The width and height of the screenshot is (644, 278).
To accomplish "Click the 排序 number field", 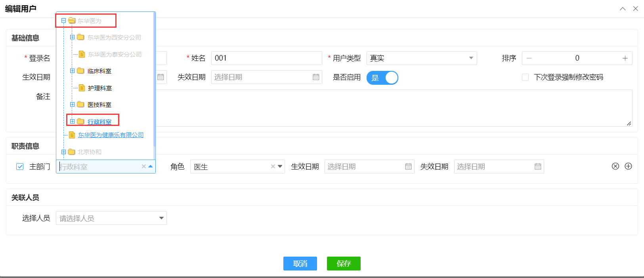I will click(577, 58).
